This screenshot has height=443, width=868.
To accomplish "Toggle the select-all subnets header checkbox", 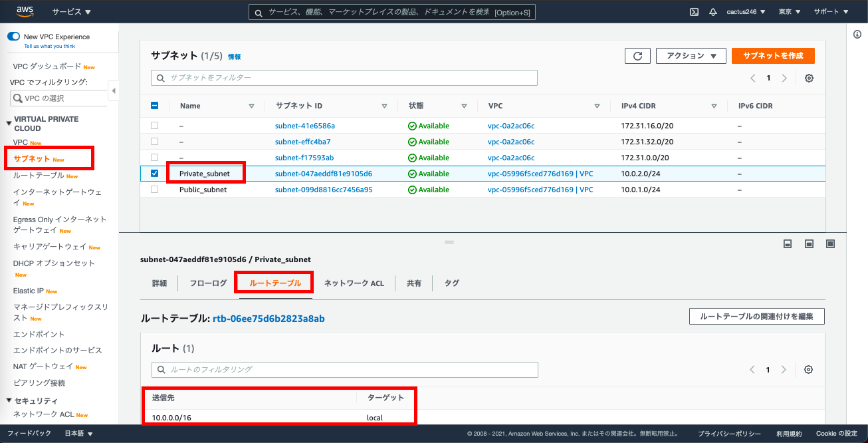I will click(155, 105).
